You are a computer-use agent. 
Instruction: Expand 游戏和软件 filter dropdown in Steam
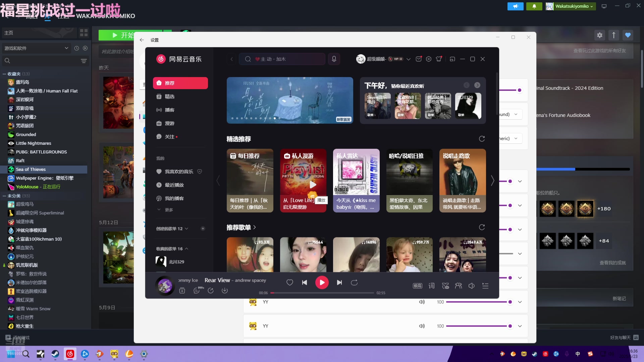coord(36,48)
